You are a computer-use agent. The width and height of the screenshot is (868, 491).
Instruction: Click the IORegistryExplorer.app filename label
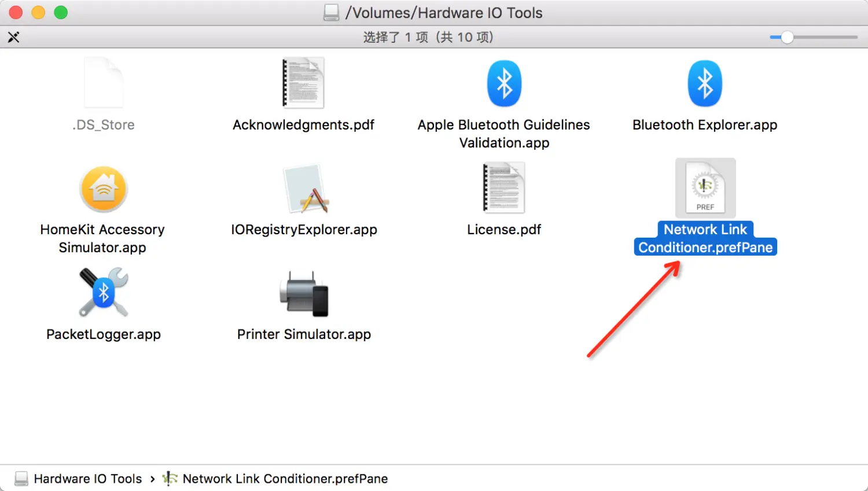point(304,230)
